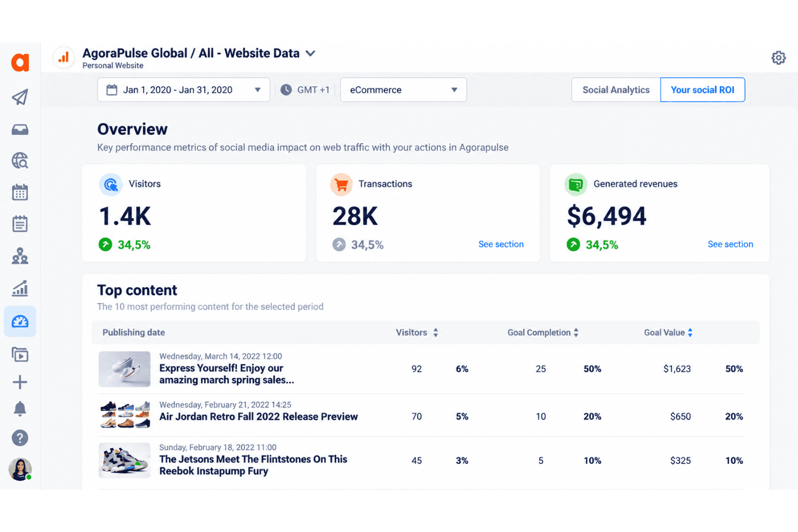Click See section link under Generated revenues

[730, 244]
